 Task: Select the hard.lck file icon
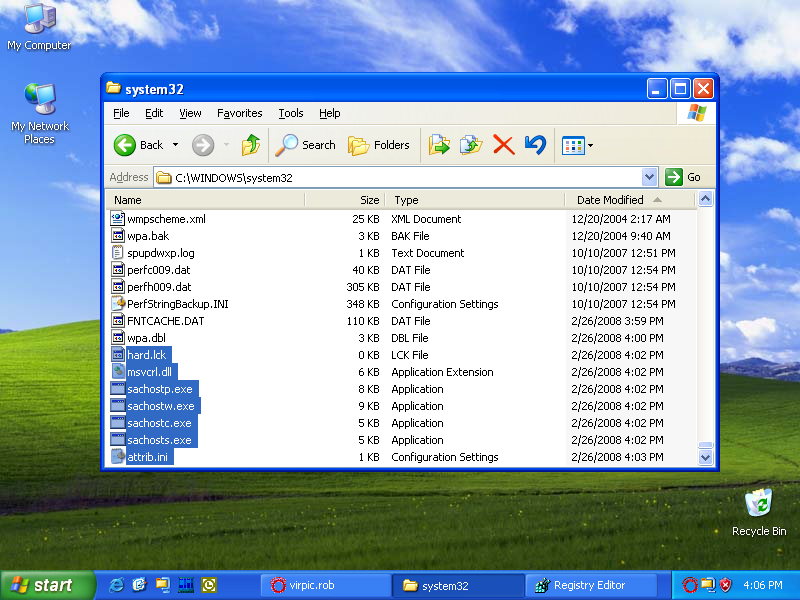point(117,355)
